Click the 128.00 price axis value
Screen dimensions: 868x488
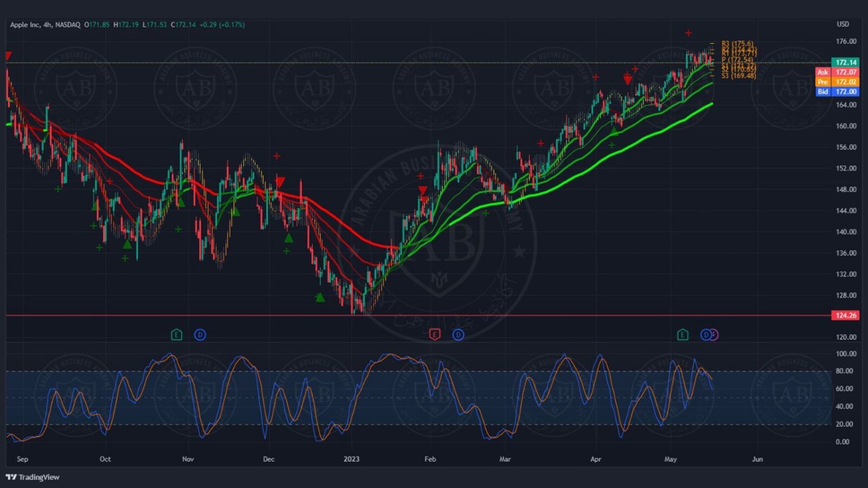pyautogui.click(x=846, y=295)
